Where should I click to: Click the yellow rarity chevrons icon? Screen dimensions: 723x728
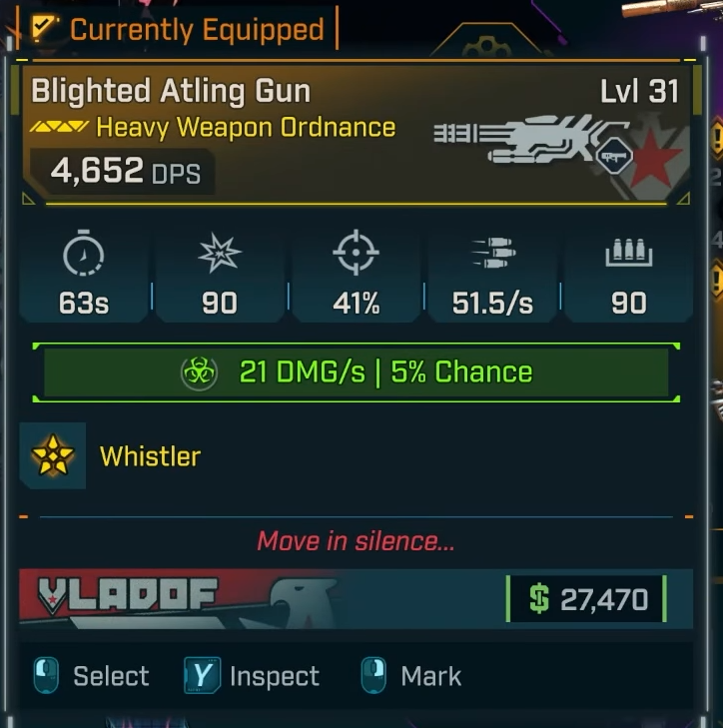[59, 126]
